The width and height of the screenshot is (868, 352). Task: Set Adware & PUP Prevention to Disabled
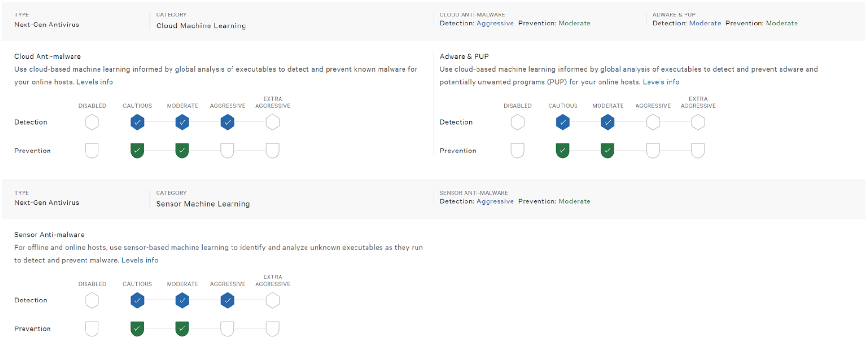[x=517, y=151]
